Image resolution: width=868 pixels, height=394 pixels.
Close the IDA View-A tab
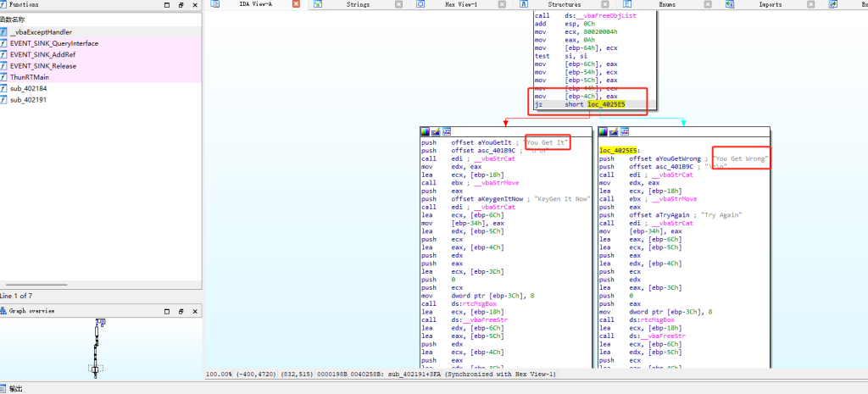tap(296, 4)
